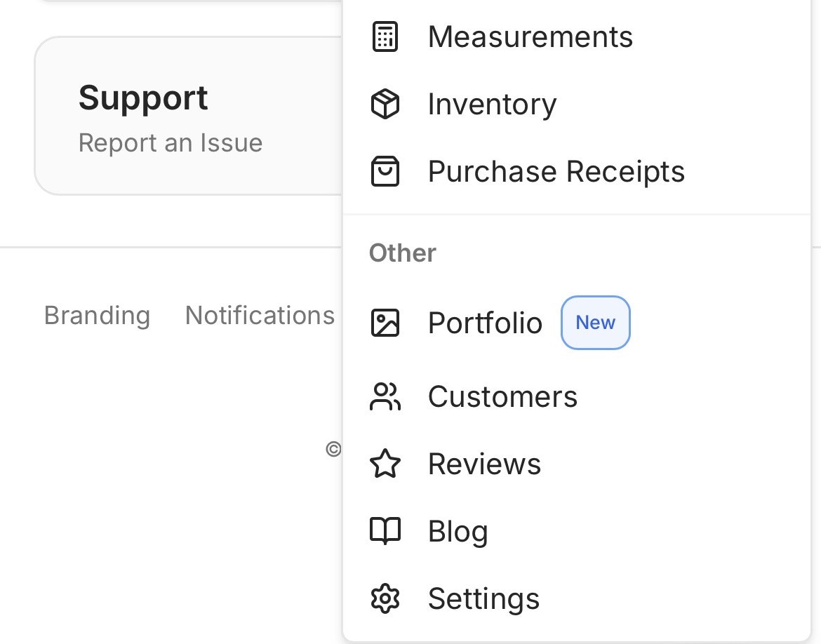The width and height of the screenshot is (821, 644).
Task: Click the New badge next to Portfolio
Action: 595,323
